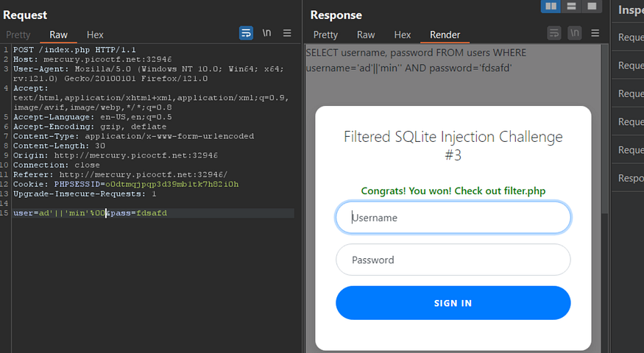644x353 pixels.
Task: Select the Request Raw tab
Action: (x=58, y=35)
